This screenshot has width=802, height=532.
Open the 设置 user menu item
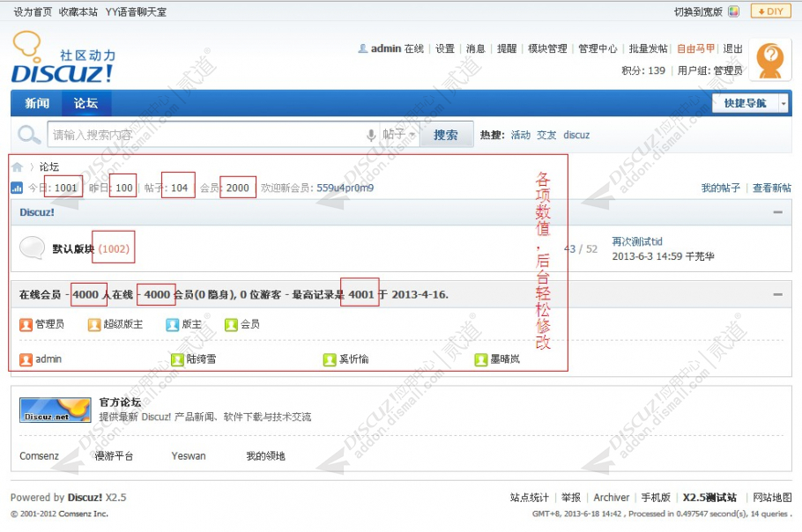coord(445,48)
